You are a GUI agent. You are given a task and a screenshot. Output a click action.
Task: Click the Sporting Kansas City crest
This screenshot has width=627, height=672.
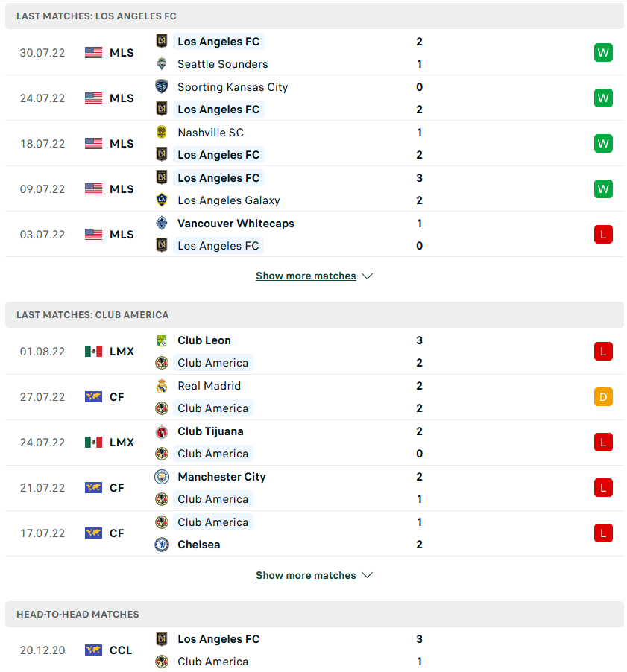coord(162,87)
